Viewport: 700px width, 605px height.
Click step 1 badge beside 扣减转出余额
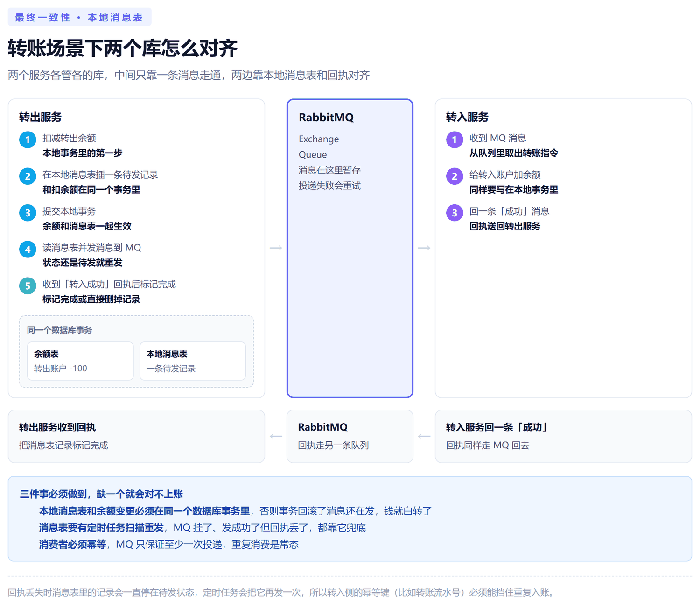28,139
